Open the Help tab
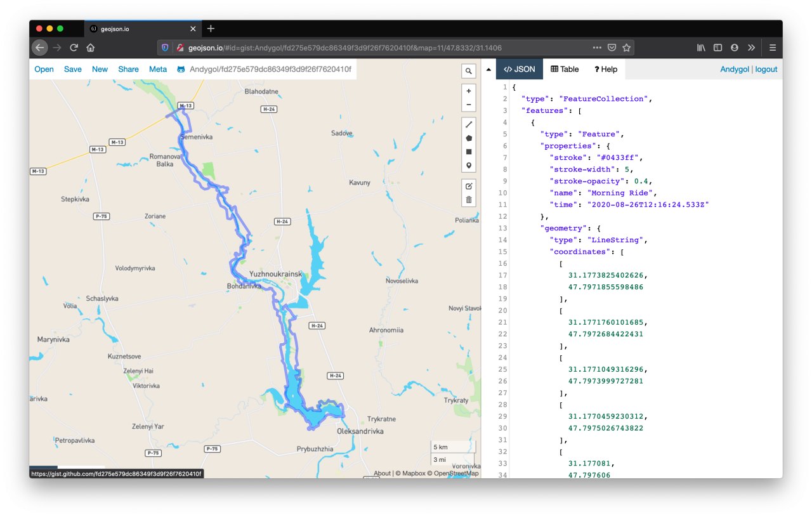The width and height of the screenshot is (812, 517). click(x=606, y=69)
